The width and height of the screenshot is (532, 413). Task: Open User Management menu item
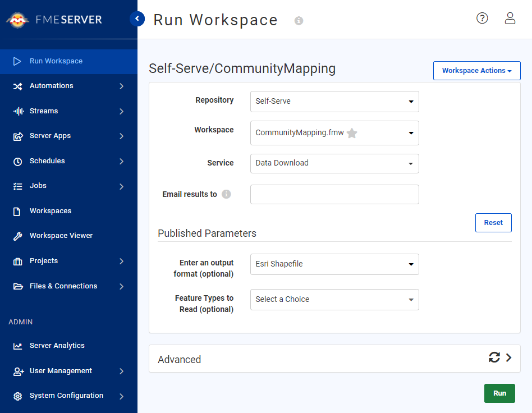68,371
